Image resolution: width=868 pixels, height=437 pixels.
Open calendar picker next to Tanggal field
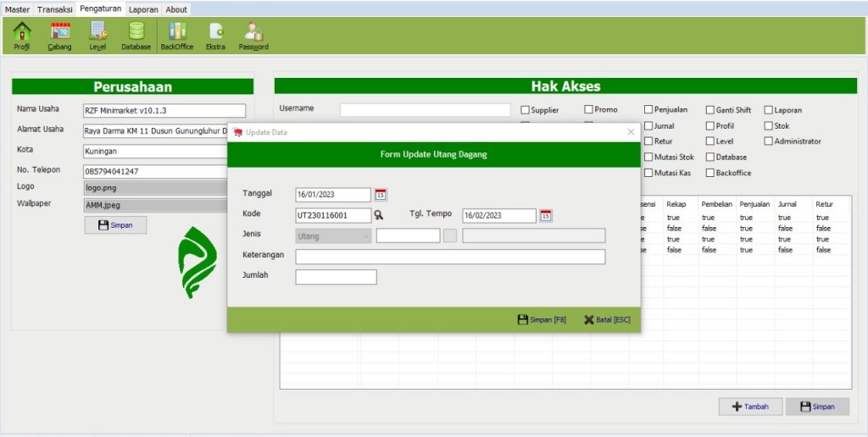(381, 195)
